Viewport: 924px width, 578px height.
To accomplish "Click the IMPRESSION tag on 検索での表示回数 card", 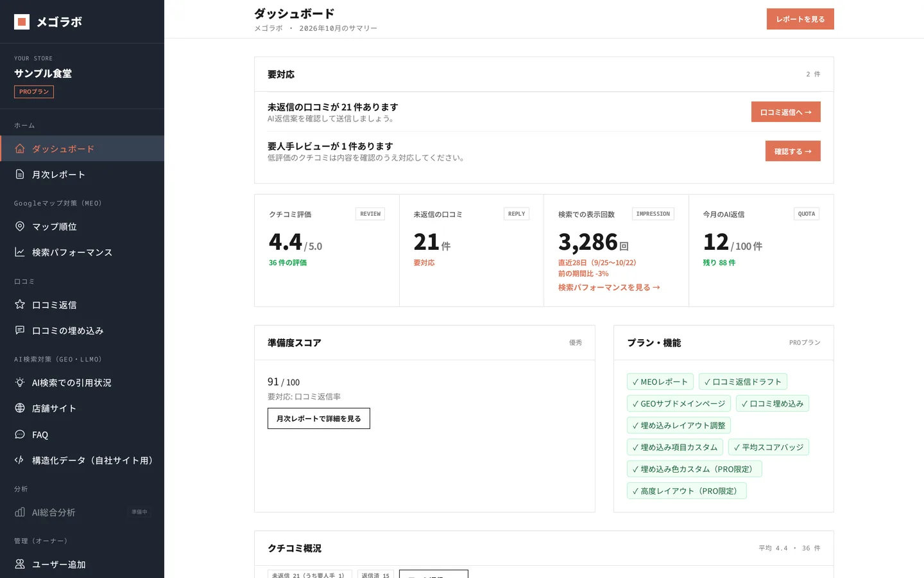I will [x=653, y=214].
